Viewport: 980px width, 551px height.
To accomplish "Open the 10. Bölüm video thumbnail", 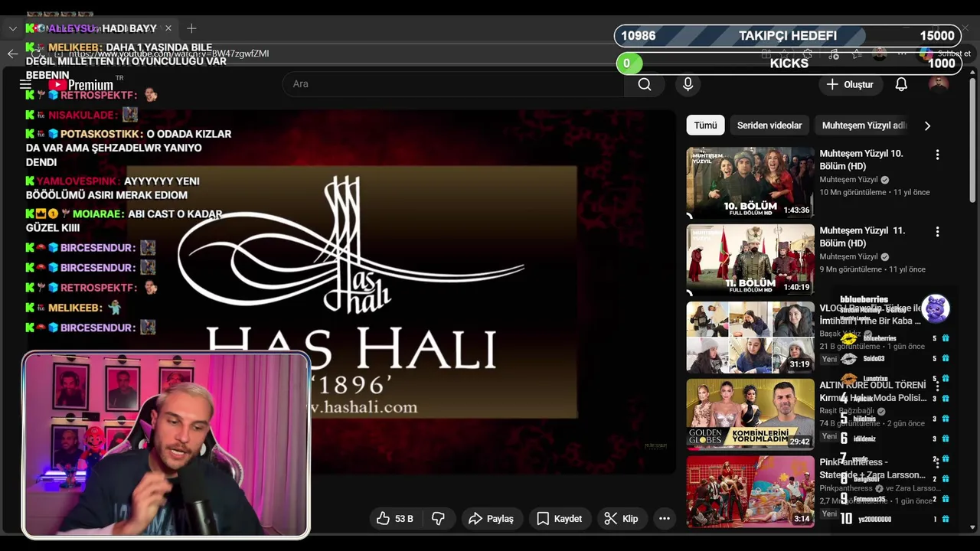I will [750, 183].
